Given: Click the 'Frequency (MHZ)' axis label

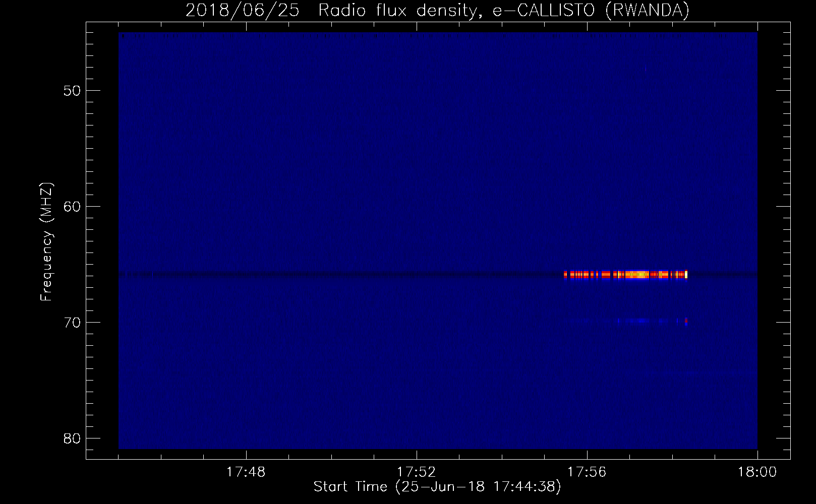Looking at the screenshot, I should (46, 242).
